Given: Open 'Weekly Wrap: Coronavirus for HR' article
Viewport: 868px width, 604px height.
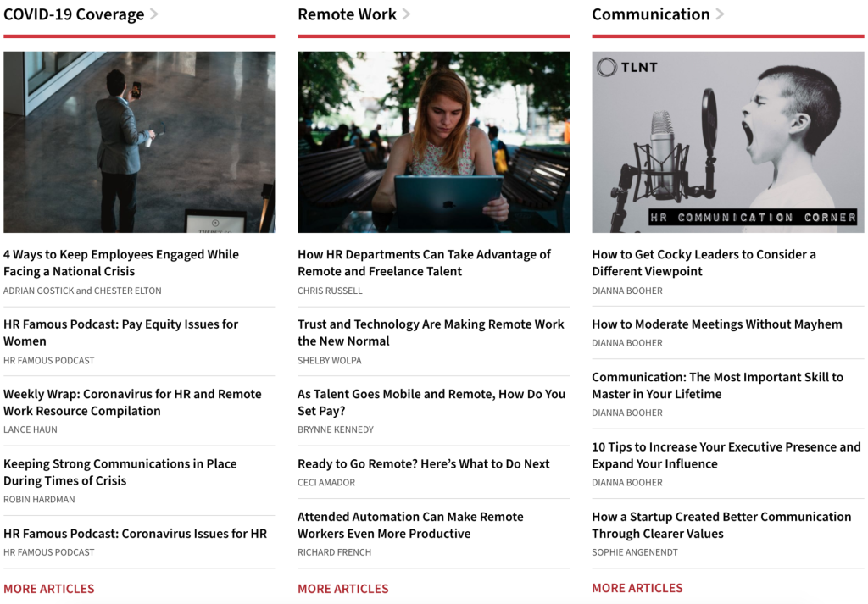Looking at the screenshot, I should tap(132, 402).
